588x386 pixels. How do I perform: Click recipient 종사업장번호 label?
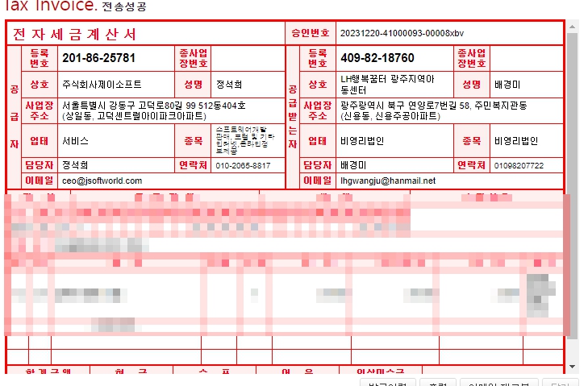click(471, 58)
